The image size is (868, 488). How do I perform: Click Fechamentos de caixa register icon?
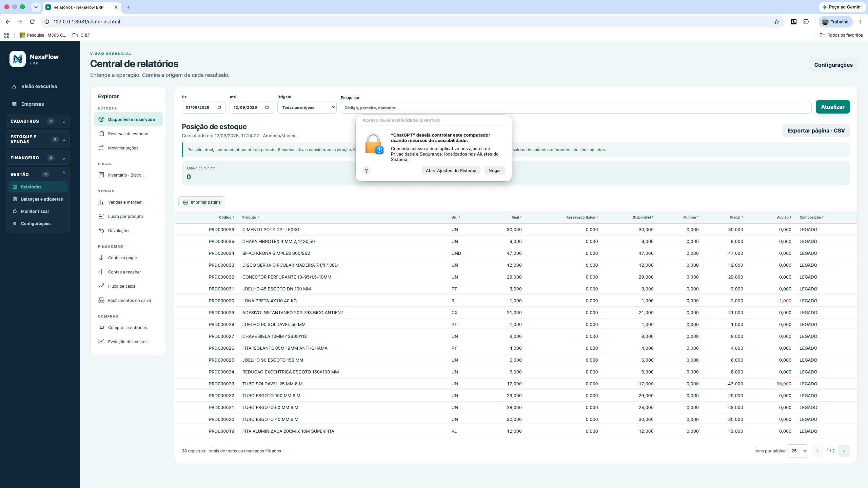101,300
